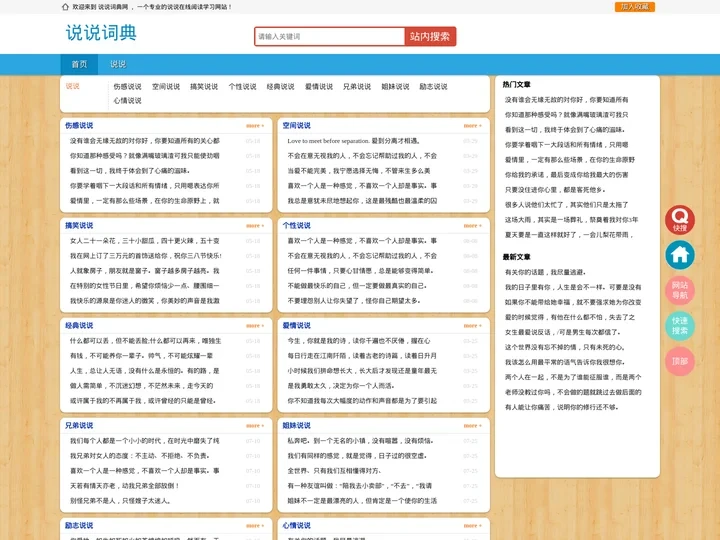The width and height of the screenshot is (720, 540).
Task: Click the orange 说说 label in category bar
Action: 73,86
